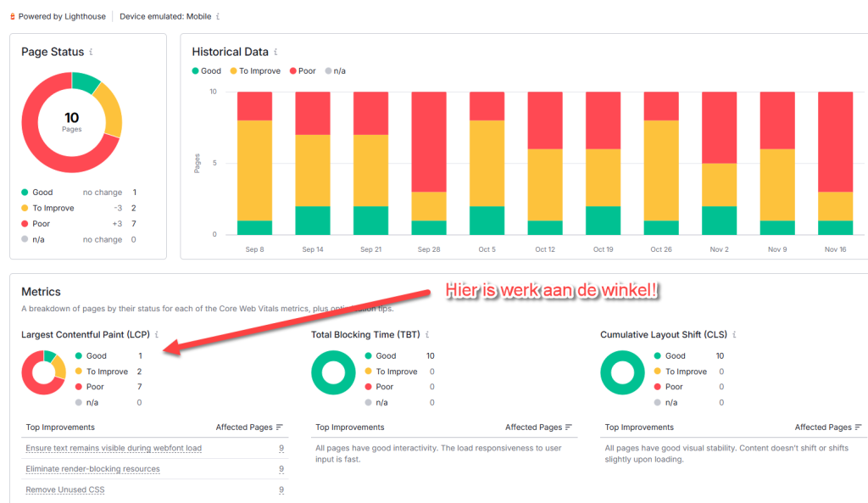868x503 pixels.
Task: Click the 'Oct 5' date label on the chart axis
Action: [487, 249]
